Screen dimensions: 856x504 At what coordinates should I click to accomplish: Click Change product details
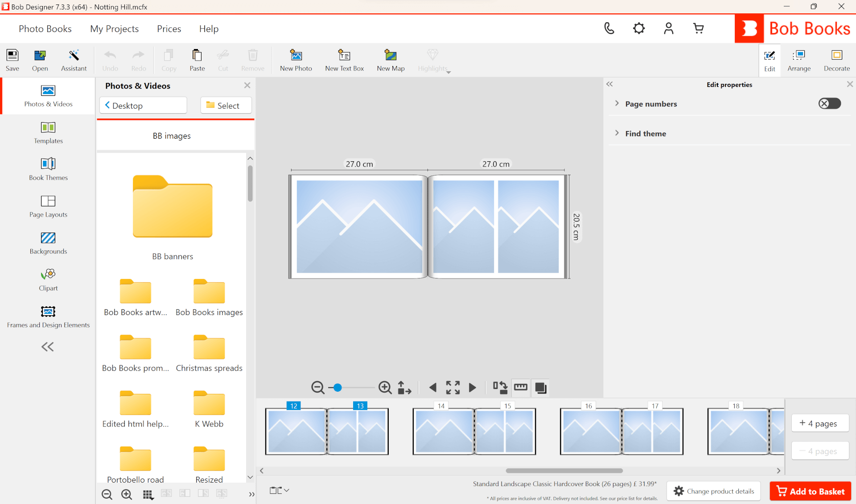pyautogui.click(x=714, y=491)
